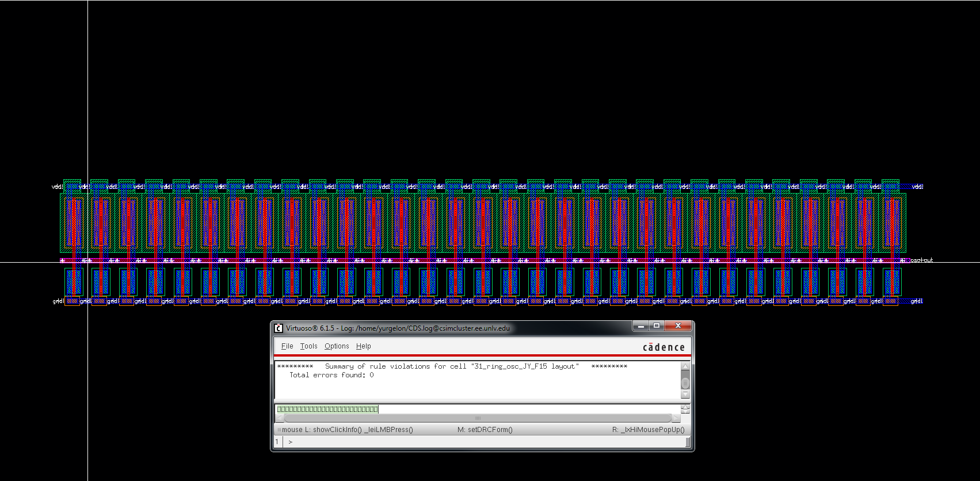
Task: Click the right arrow of horizontal scrollbar
Action: pyautogui.click(x=676, y=418)
